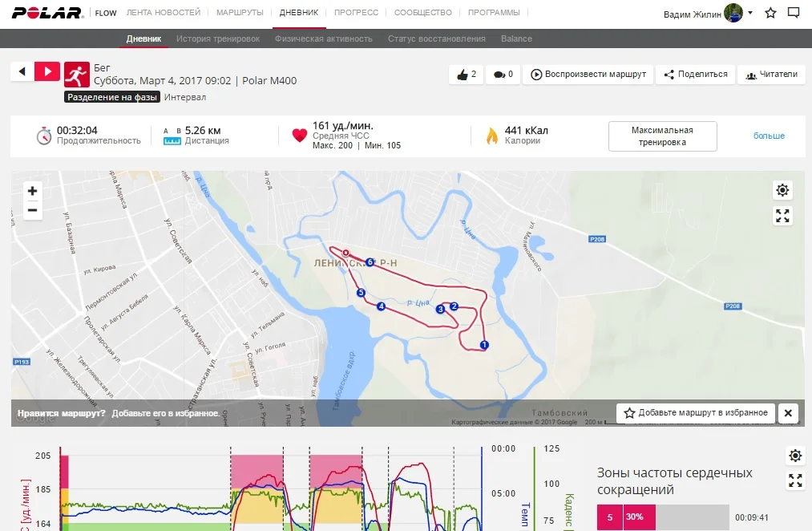Open the favorites star icon in header

point(770,13)
